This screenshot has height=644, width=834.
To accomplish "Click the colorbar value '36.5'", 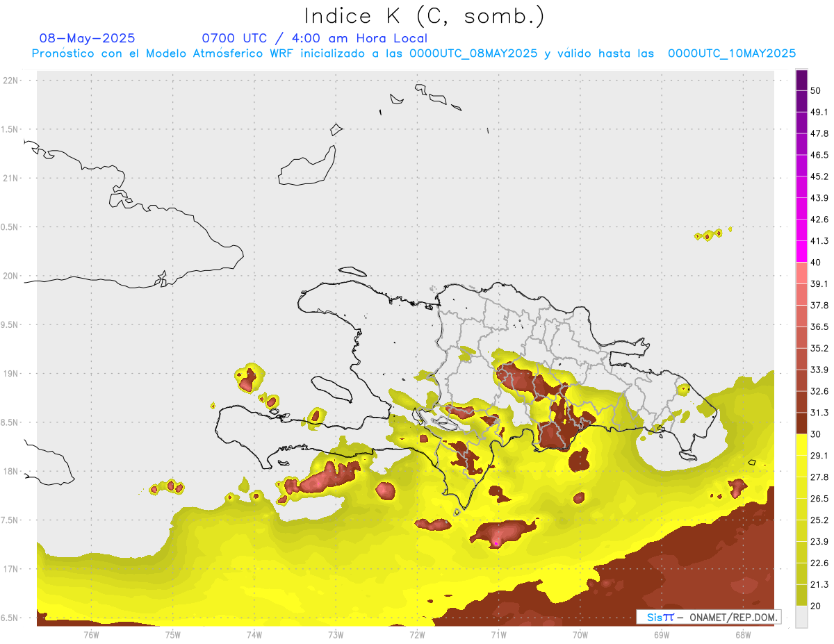I will coord(819,327).
